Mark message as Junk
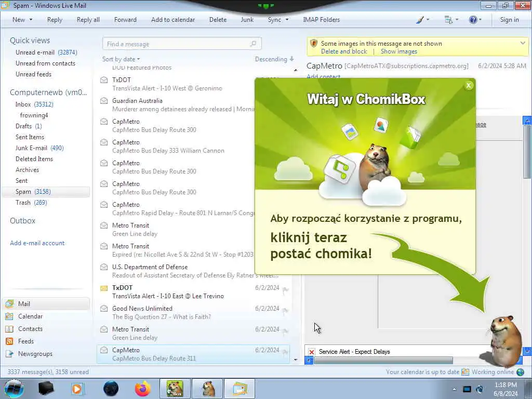The image size is (532, 399). pyautogui.click(x=247, y=20)
